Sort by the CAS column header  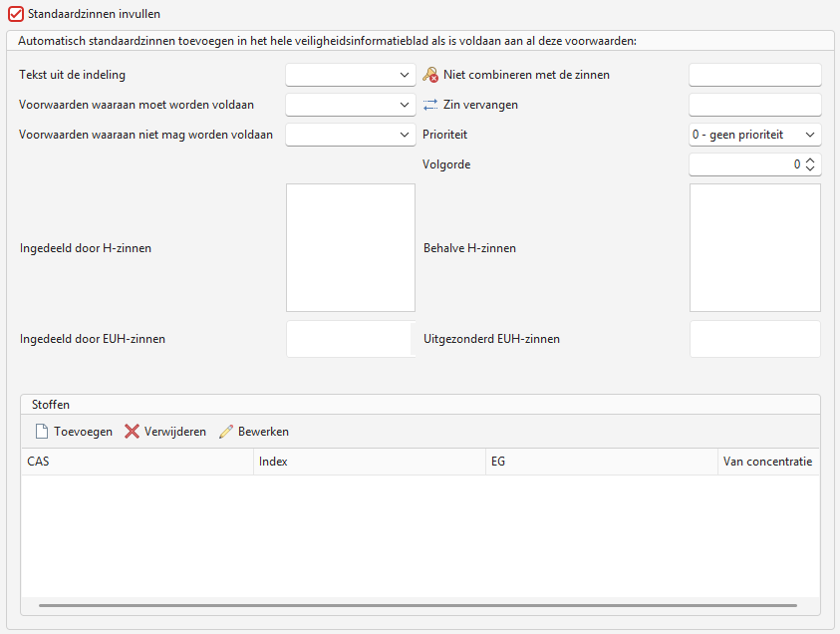[138, 462]
